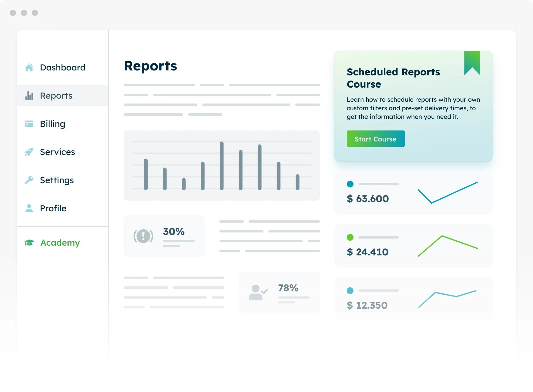Click the Reports bar chart icon

29,96
